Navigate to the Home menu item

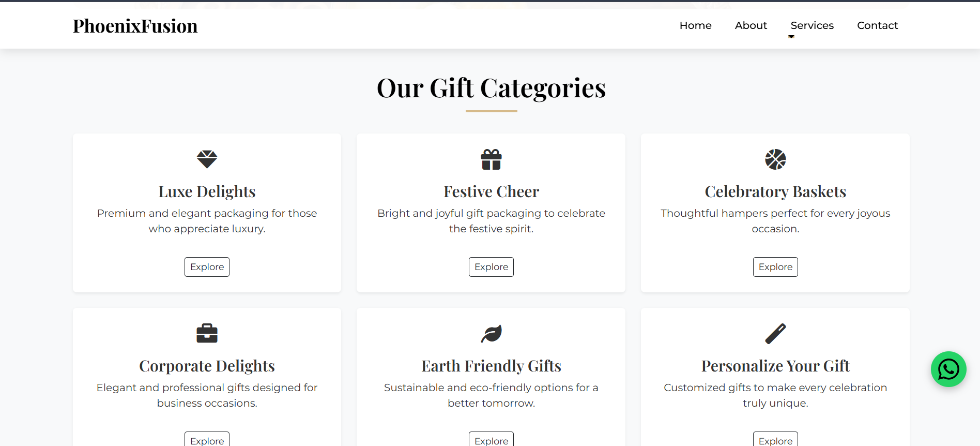click(x=695, y=25)
